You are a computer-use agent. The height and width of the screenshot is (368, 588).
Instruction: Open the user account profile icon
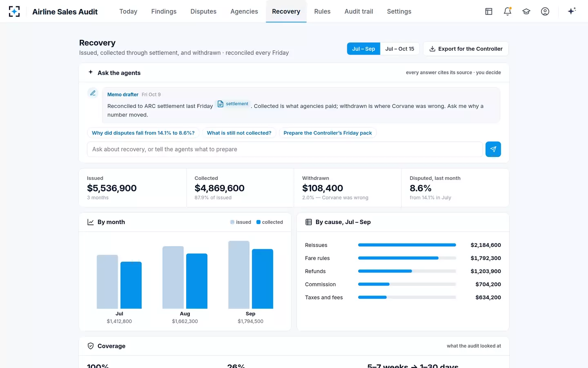pyautogui.click(x=545, y=11)
